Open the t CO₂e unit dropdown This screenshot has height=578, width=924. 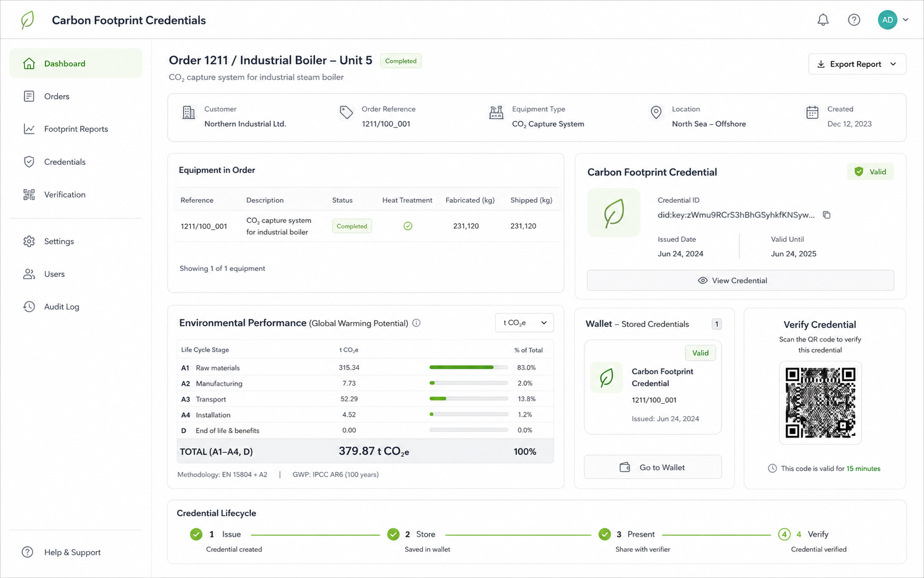(524, 323)
